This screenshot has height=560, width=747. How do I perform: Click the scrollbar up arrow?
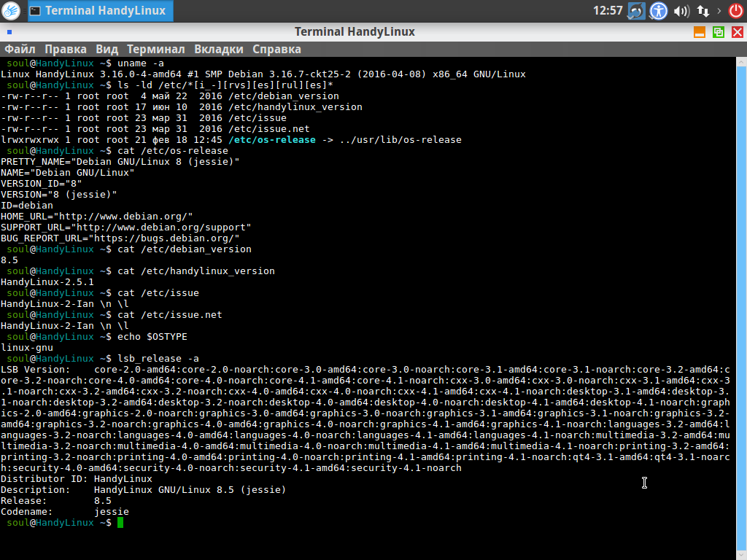[x=741, y=62]
